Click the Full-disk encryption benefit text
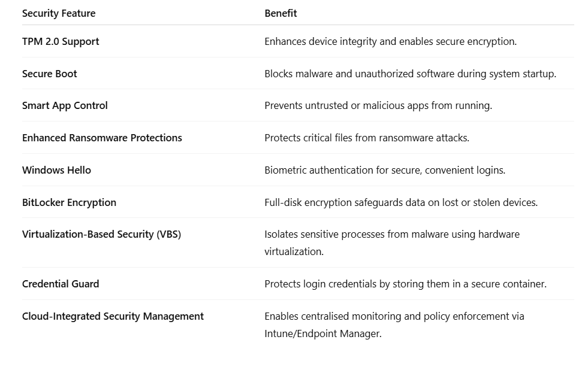588x373 pixels. [400, 202]
